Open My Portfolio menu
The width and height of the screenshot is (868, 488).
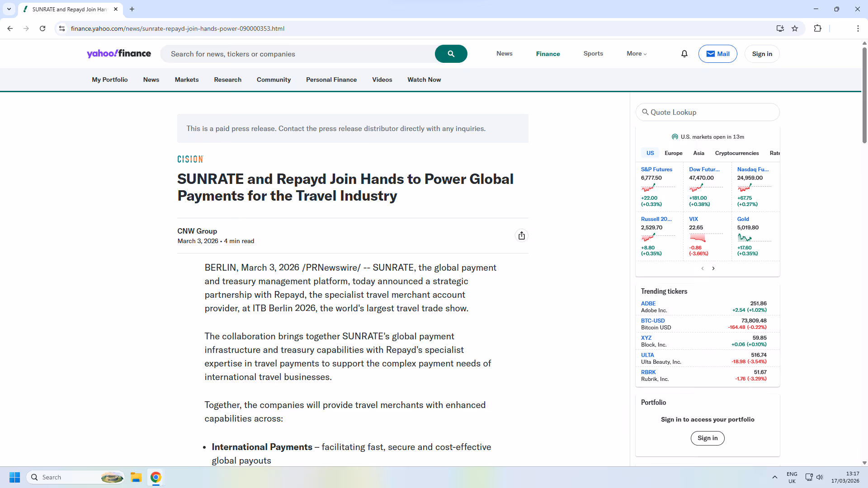(x=110, y=80)
